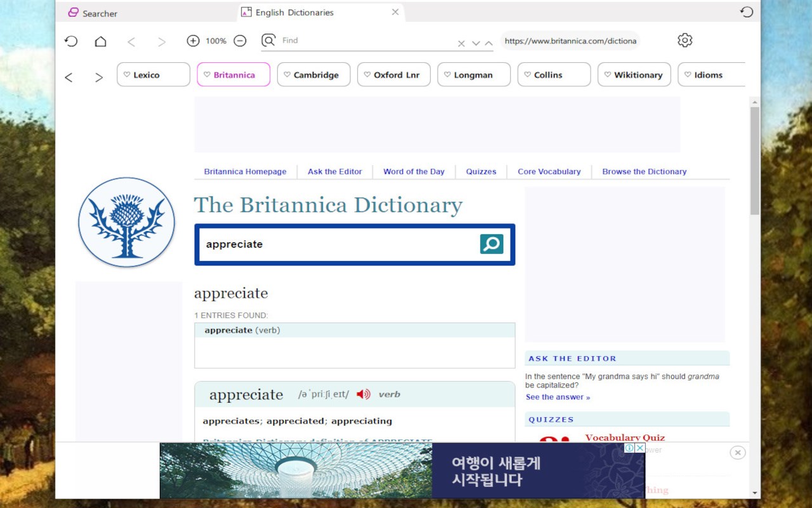Open the Vocabulary Quiz link

point(625,438)
